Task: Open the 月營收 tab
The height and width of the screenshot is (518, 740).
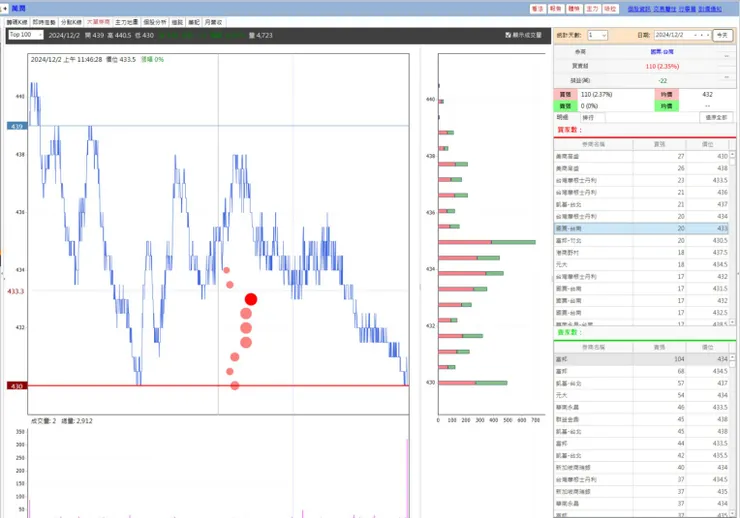Action: point(213,22)
